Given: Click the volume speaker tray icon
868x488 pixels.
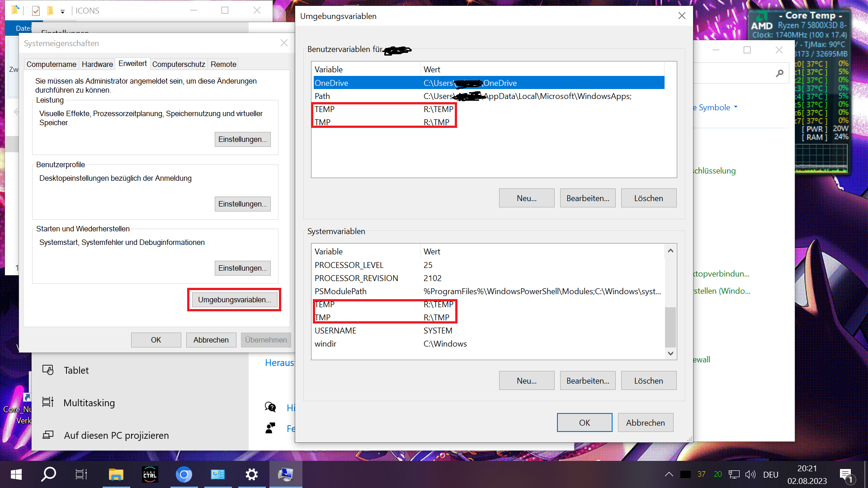Looking at the screenshot, I should 750,474.
